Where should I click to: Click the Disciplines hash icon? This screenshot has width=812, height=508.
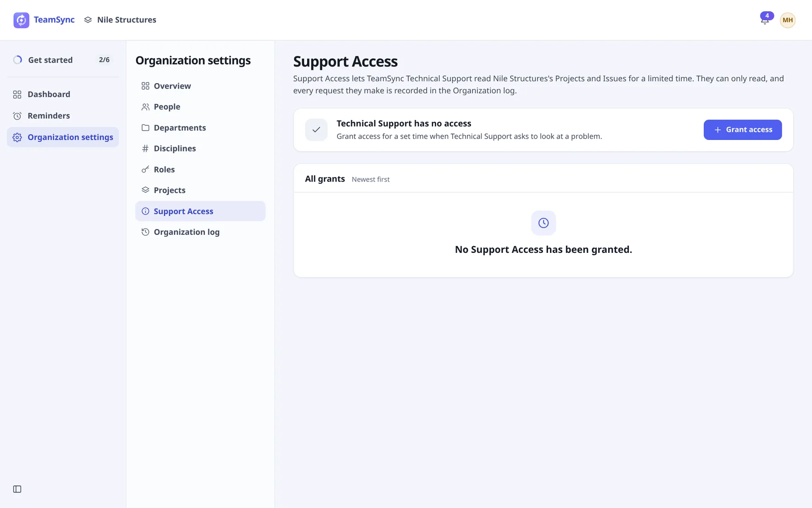(x=145, y=149)
